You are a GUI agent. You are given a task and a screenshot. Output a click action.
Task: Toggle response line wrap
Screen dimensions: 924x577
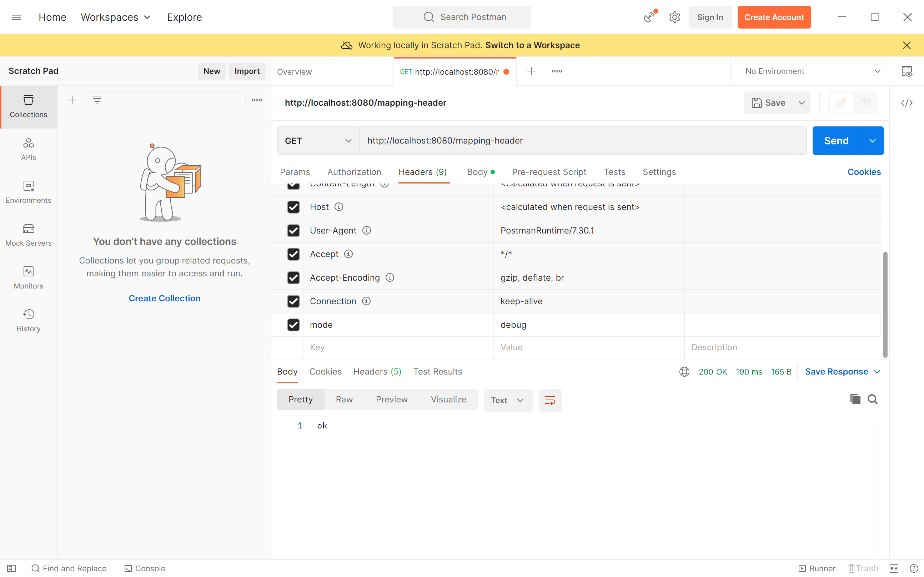[x=550, y=400]
